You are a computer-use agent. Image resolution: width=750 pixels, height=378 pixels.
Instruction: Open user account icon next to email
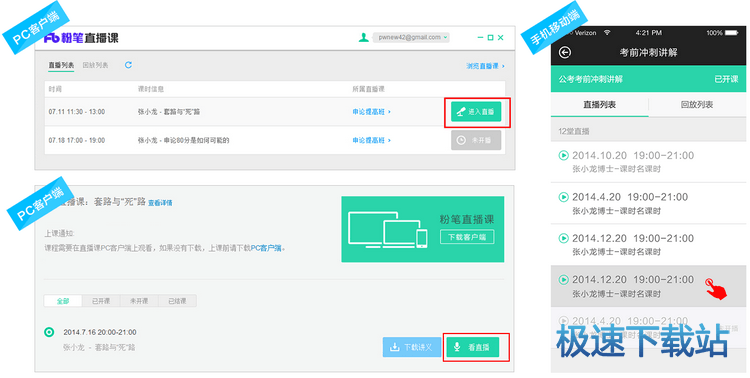pos(364,37)
